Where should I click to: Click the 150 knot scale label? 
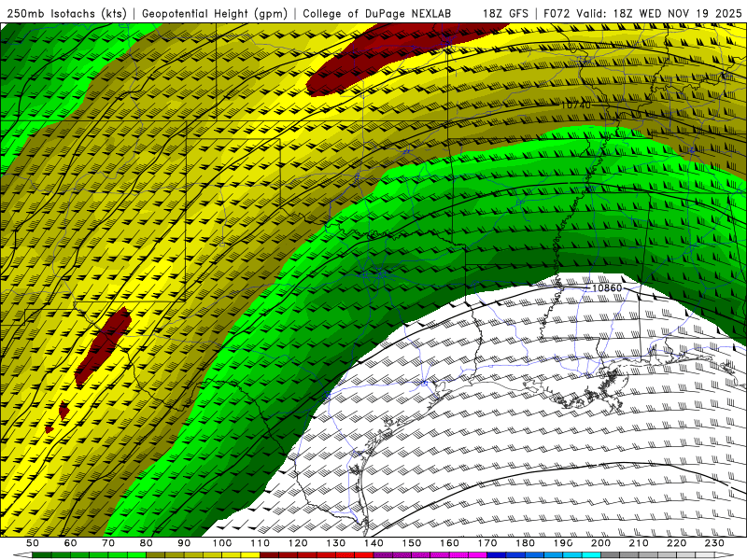(x=411, y=543)
